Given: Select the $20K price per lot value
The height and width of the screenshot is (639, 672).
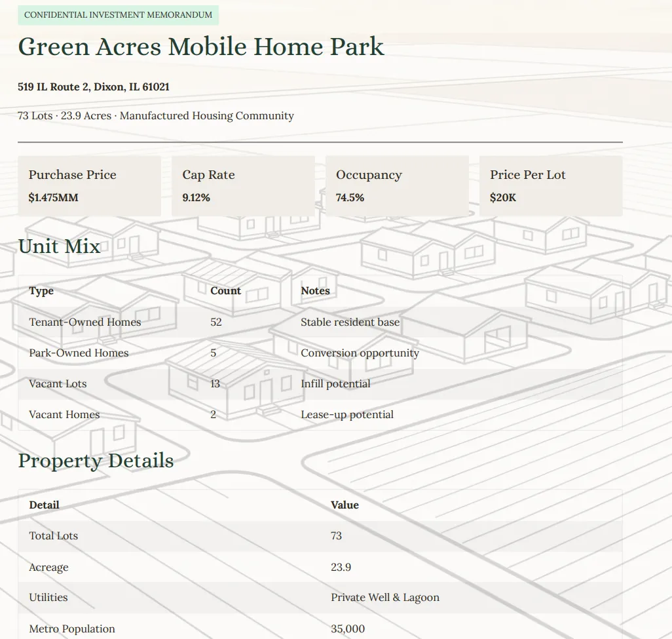Looking at the screenshot, I should (503, 198).
